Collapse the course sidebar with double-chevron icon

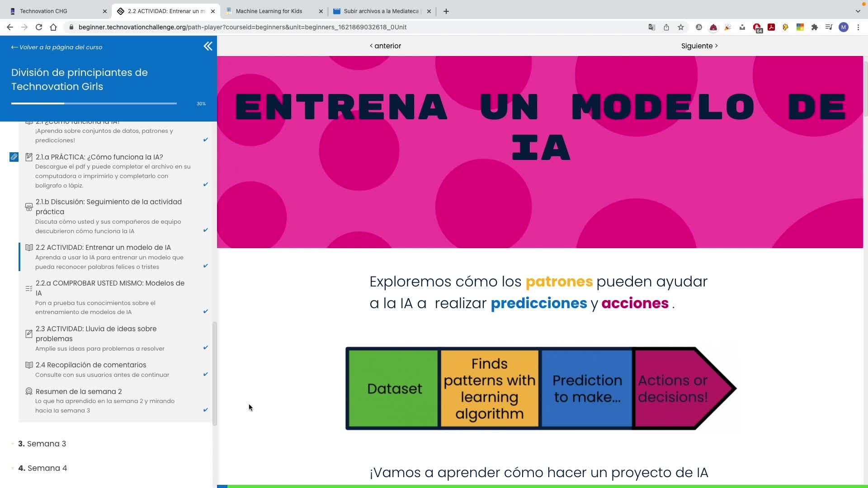click(208, 46)
